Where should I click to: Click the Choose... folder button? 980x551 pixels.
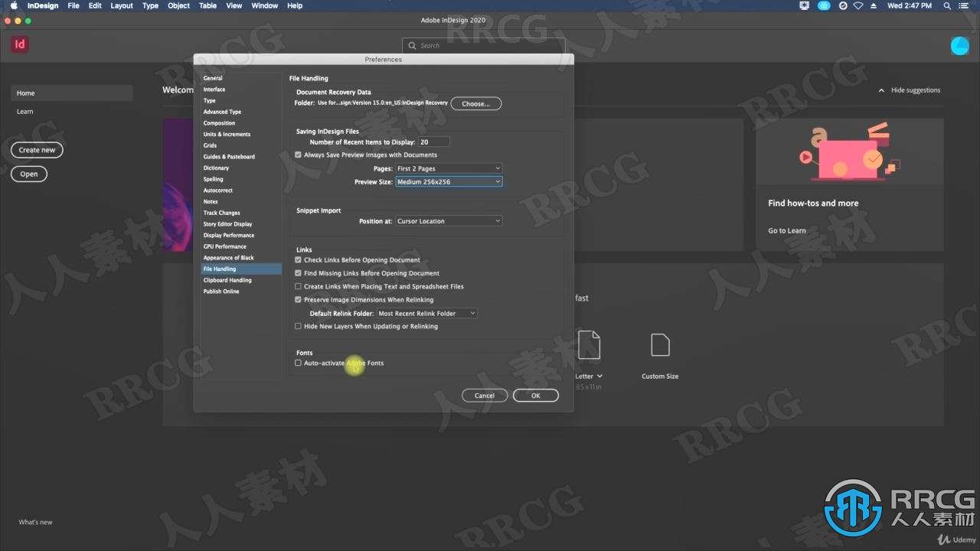pyautogui.click(x=475, y=103)
